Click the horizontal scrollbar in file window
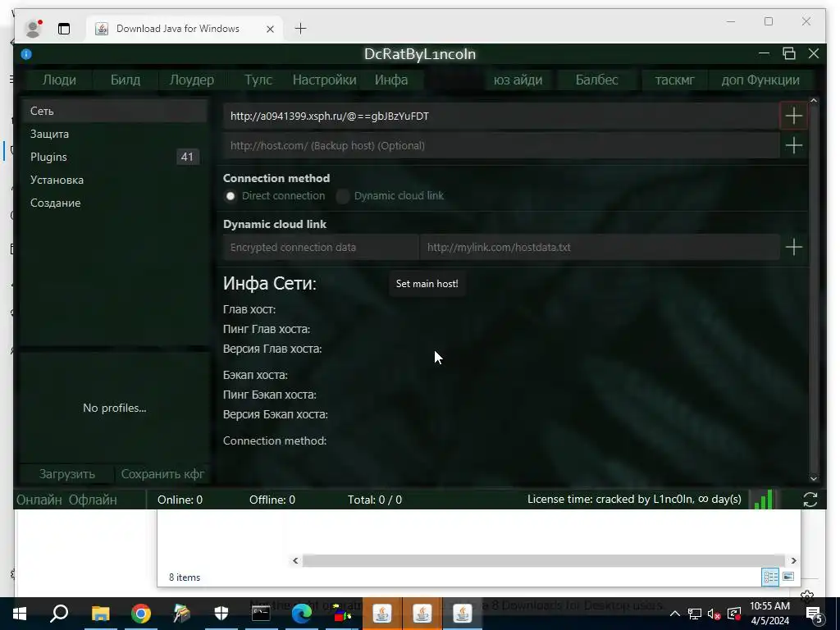This screenshot has height=630, width=840. (x=543, y=560)
